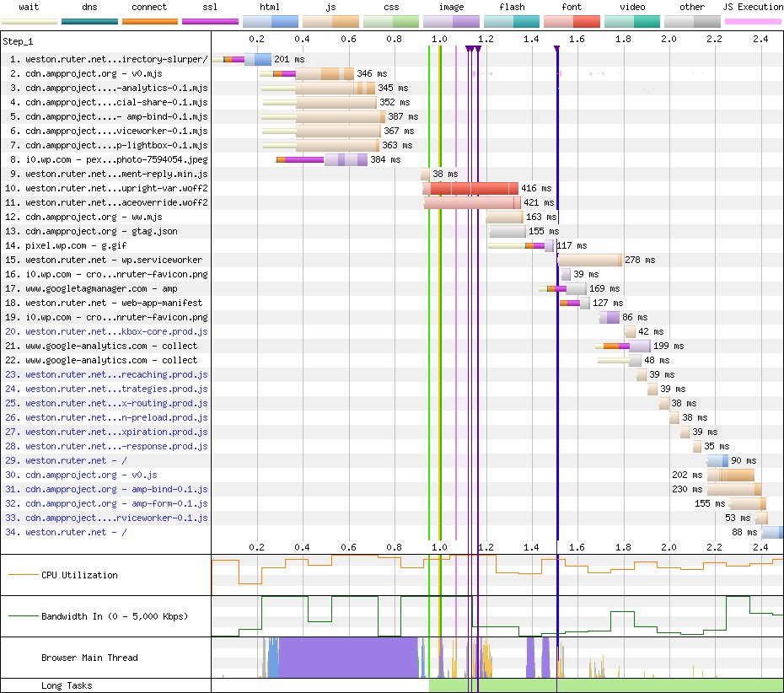Click the ssl legend color bar
Image resolution: width=784 pixels, height=693 pixels.
coord(210,20)
